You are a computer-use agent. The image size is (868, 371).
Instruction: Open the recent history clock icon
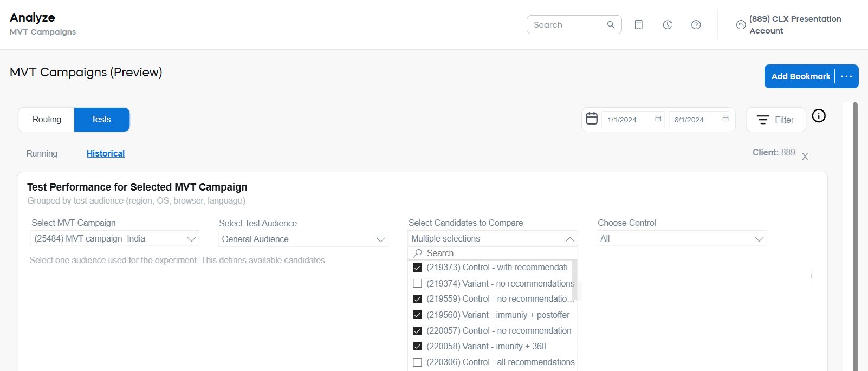tap(668, 25)
